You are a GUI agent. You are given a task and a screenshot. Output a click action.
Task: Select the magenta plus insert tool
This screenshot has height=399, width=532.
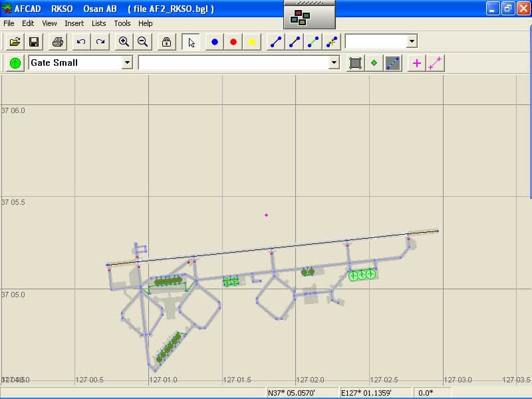417,63
